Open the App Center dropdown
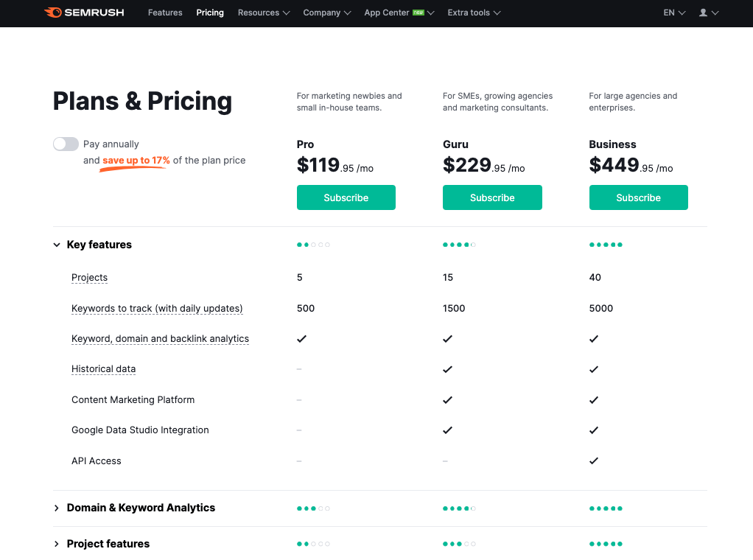Image resolution: width=753 pixels, height=560 pixels. tap(399, 13)
